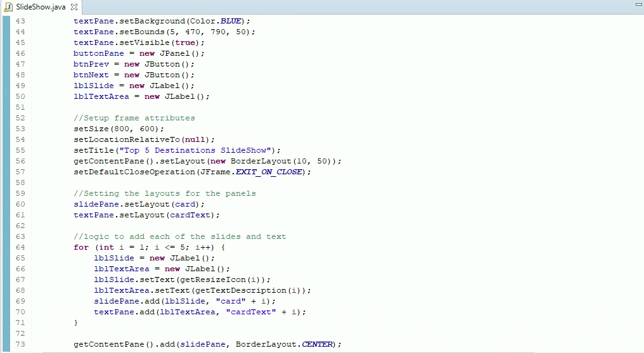
Task: Click the //Setting the layouts for the panels comment
Action: coord(165,193)
